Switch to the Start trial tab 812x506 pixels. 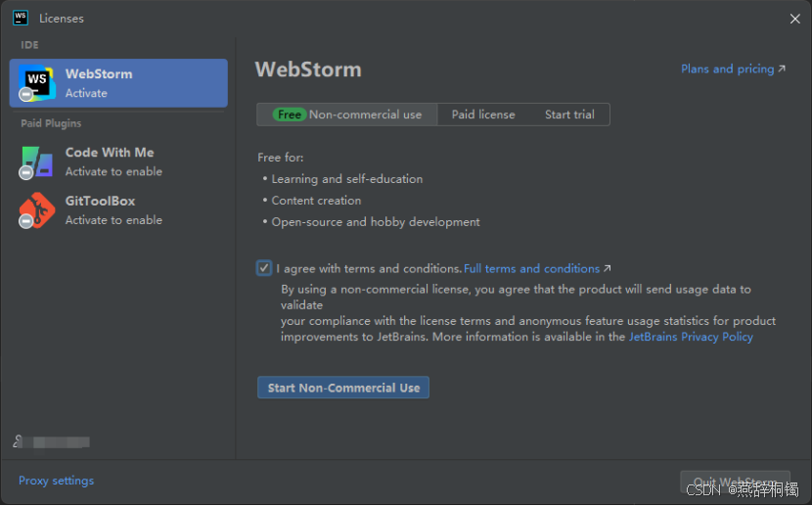569,115
